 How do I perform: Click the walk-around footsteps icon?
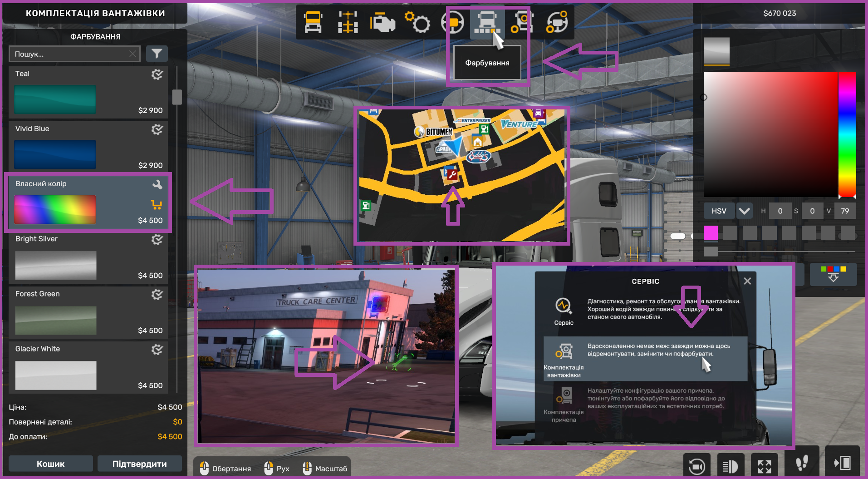click(x=802, y=463)
